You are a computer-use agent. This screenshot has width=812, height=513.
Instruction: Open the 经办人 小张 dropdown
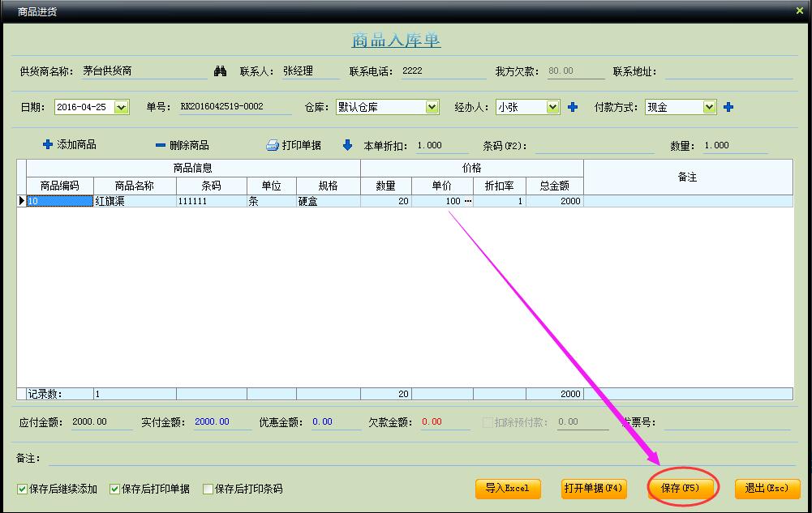point(552,107)
